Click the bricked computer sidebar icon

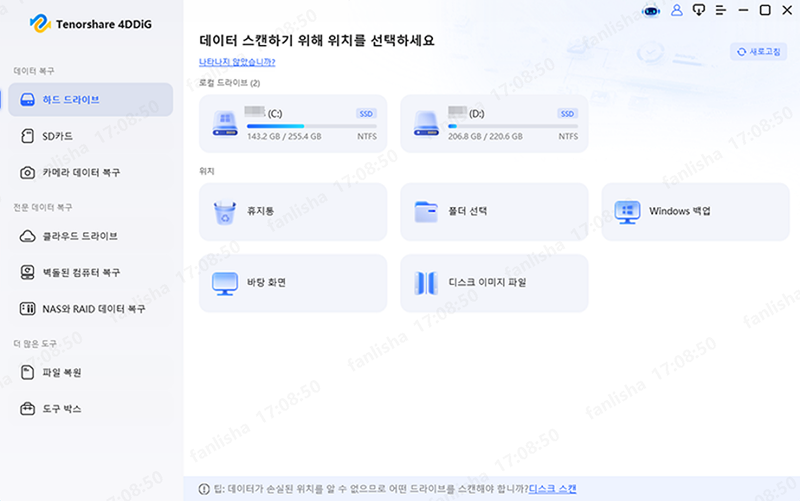[x=28, y=272]
